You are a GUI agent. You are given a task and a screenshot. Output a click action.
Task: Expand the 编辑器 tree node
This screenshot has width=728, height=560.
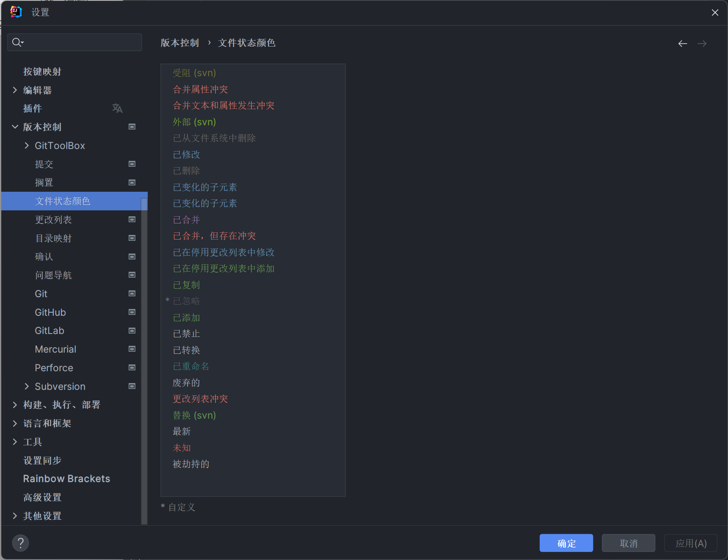click(15, 90)
